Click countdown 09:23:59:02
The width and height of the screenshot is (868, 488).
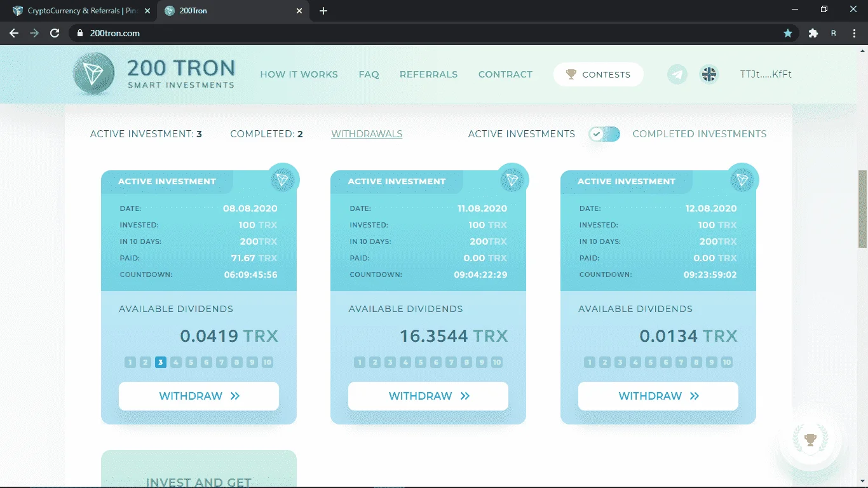710,274
